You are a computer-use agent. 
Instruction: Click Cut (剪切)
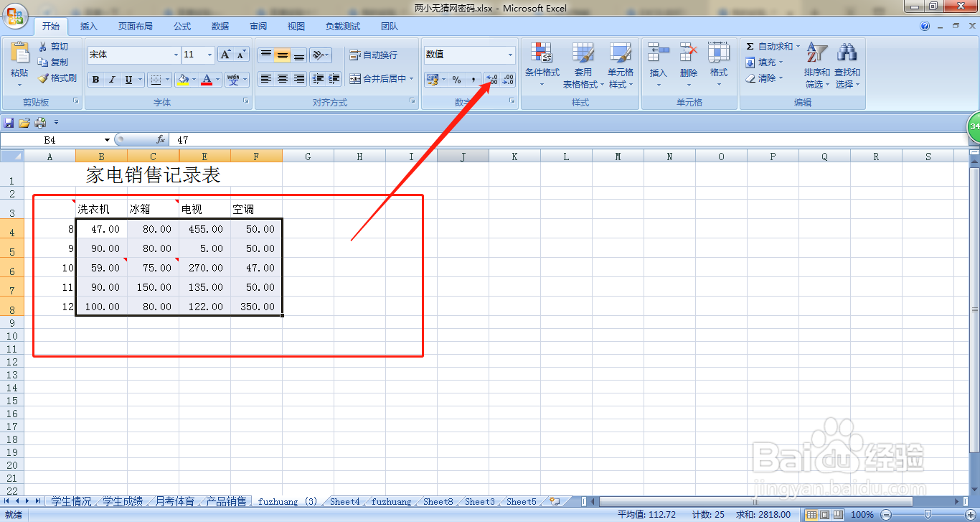(x=54, y=47)
